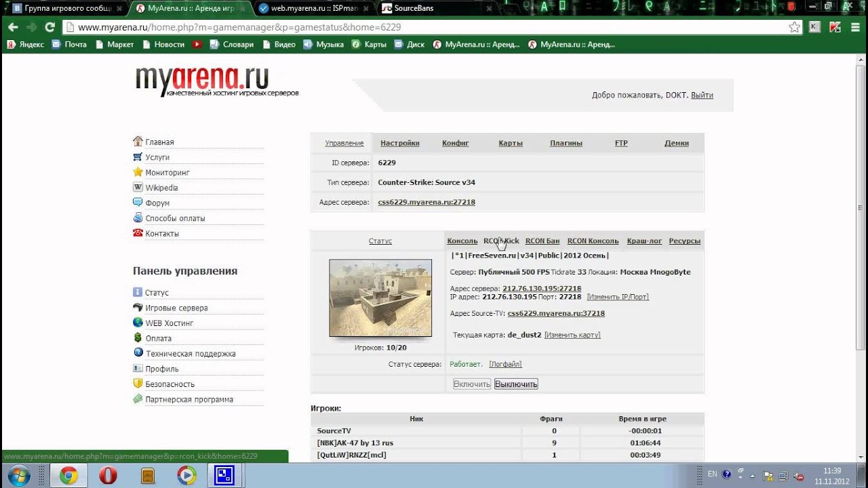This screenshot has height=488, width=868.
Task: Click the Профиль document icon
Action: (x=138, y=368)
